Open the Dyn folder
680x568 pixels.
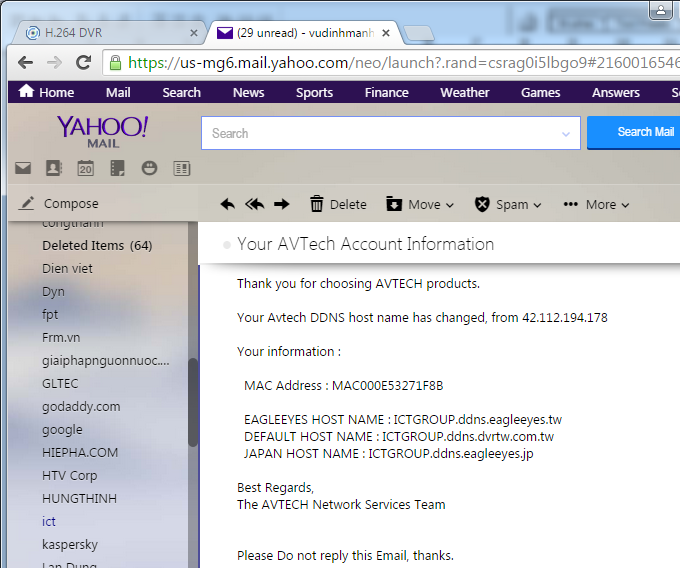pos(53,291)
